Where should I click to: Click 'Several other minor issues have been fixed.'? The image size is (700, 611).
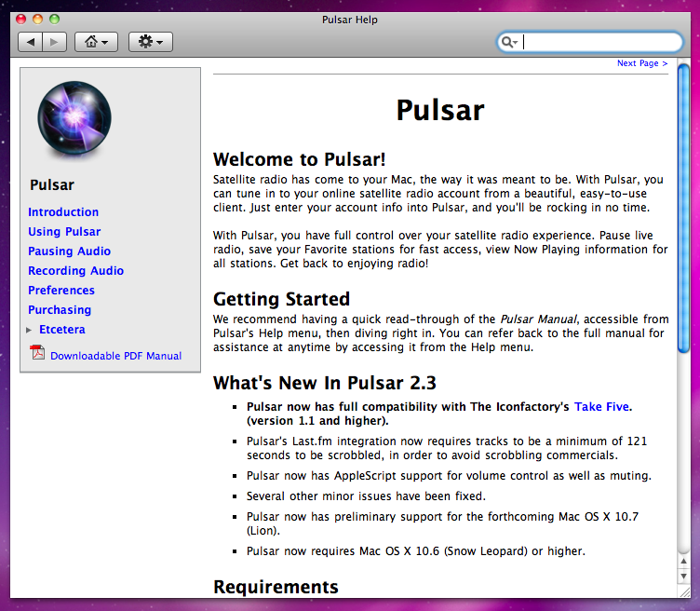pyautogui.click(x=366, y=496)
